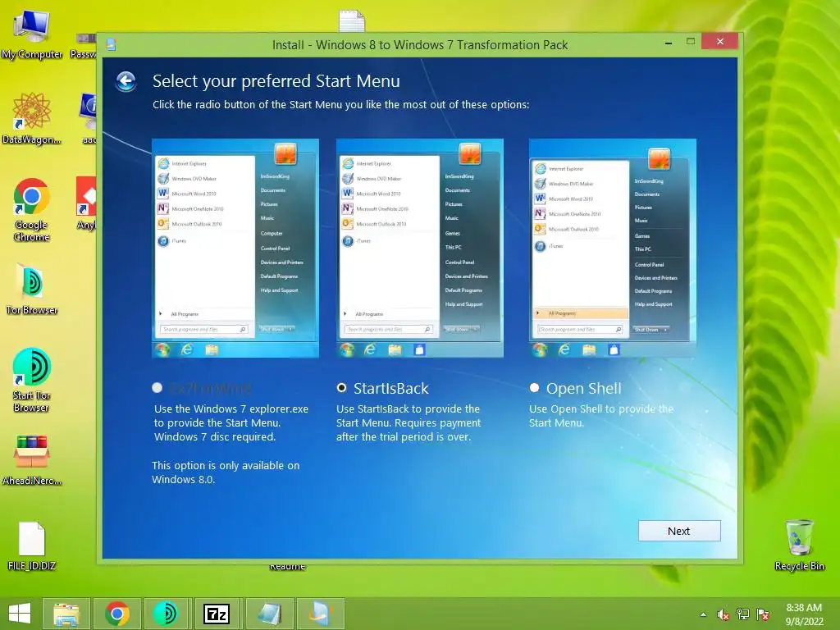Click the Open Shell start menu preview
Viewport: 840px width, 630px height.
tap(612, 248)
